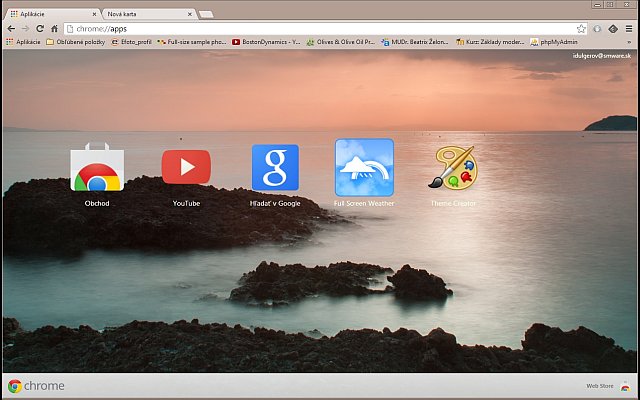The width and height of the screenshot is (640, 400).
Task: Open the Obľúbené položky bookmarks folder
Action: [76, 42]
